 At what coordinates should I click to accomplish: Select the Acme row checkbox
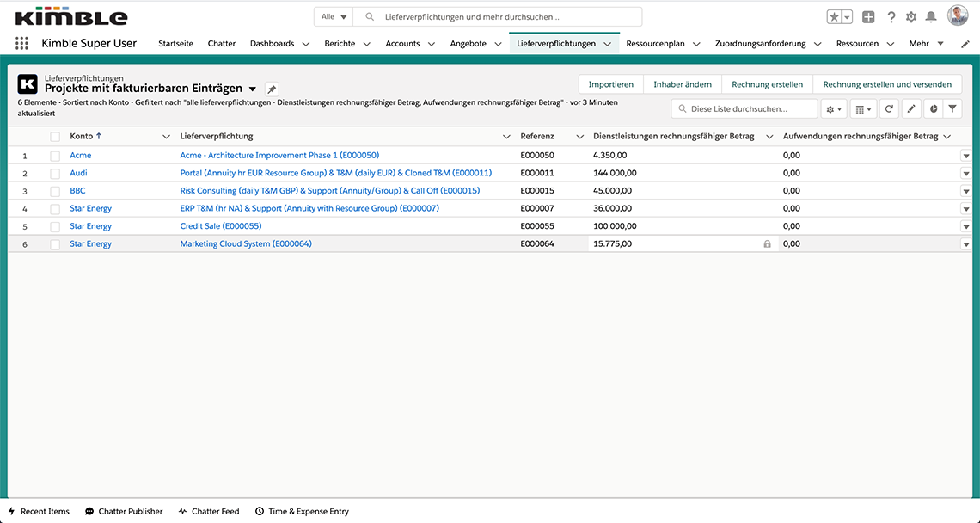tap(55, 156)
